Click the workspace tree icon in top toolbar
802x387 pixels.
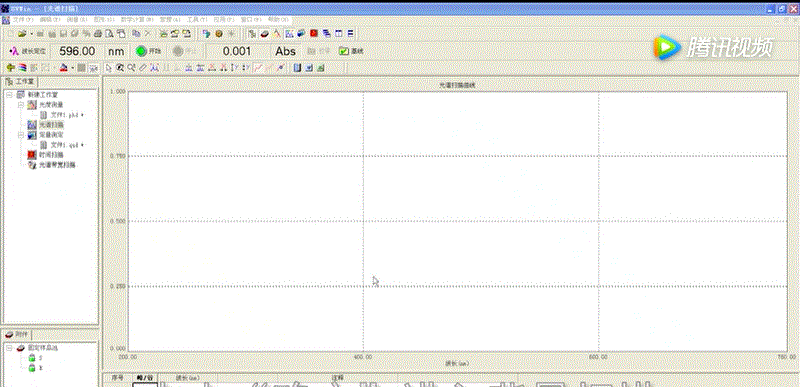point(252,34)
